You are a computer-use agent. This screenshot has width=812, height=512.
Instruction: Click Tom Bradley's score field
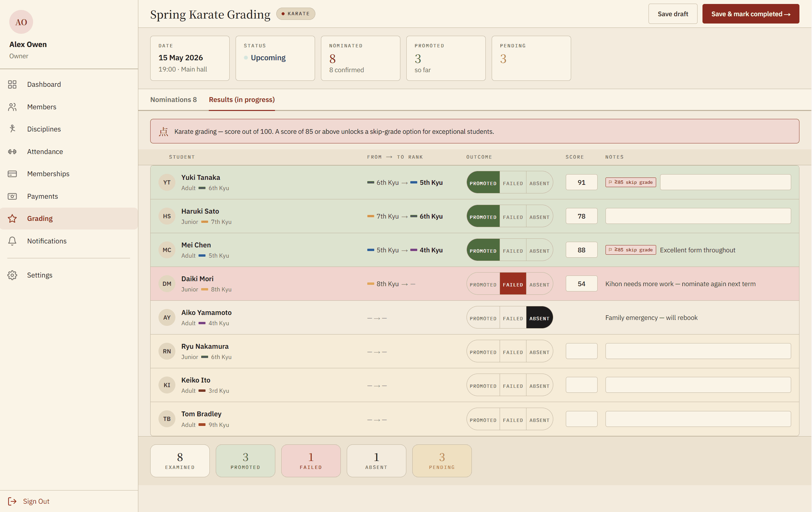(x=581, y=419)
